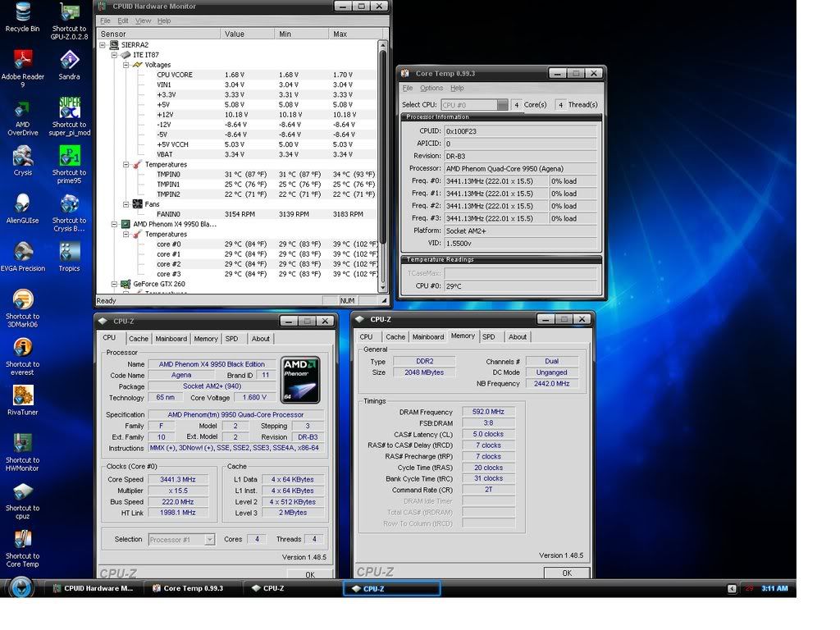
Task: Open the HWMonitor shortcut icon
Action: click(x=22, y=452)
